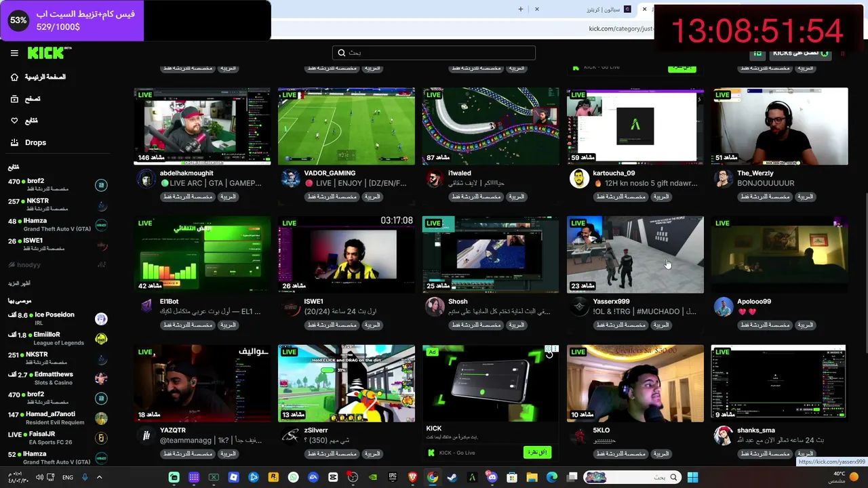Open offline channel hnodyy in the sidebar
Image resolution: width=868 pixels, height=488 pixels.
58,265
